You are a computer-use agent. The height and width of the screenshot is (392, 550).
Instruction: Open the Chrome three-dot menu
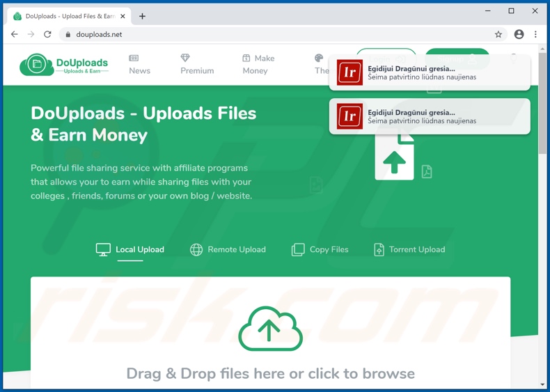pyautogui.click(x=535, y=34)
